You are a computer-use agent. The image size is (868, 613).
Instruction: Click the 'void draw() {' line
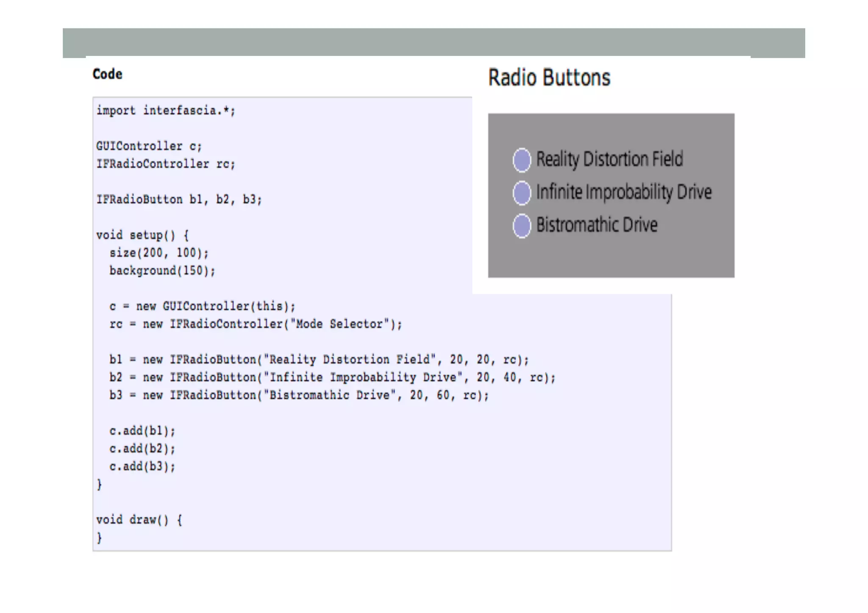(139, 520)
